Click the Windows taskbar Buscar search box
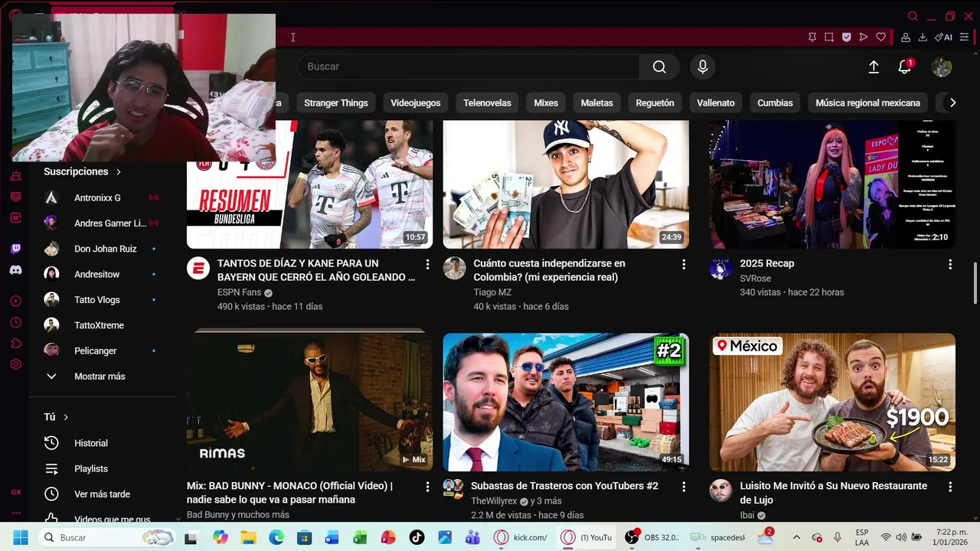Screen dimensions: 980x551 pyautogui.click(x=106, y=537)
